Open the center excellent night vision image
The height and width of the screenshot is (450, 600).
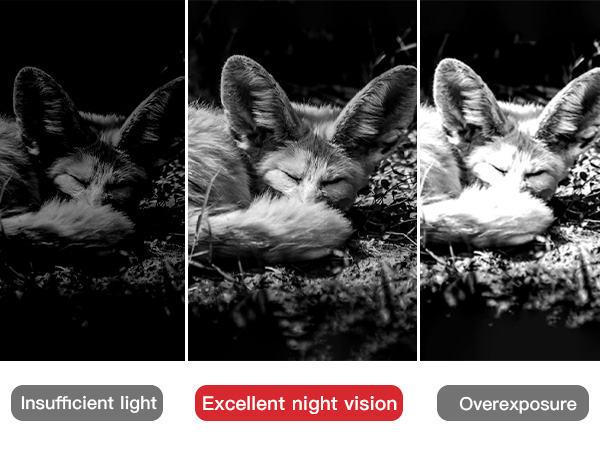pyautogui.click(x=302, y=180)
